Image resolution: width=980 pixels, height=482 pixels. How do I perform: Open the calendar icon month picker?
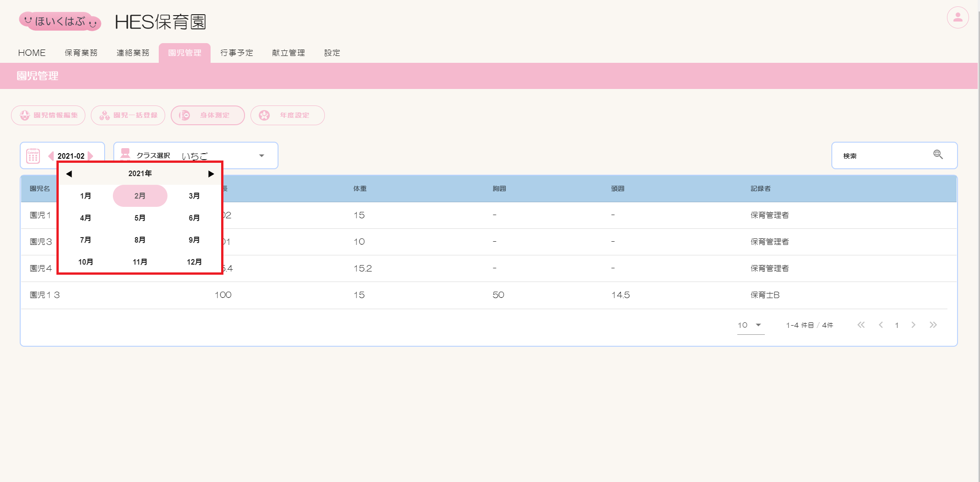(33, 156)
